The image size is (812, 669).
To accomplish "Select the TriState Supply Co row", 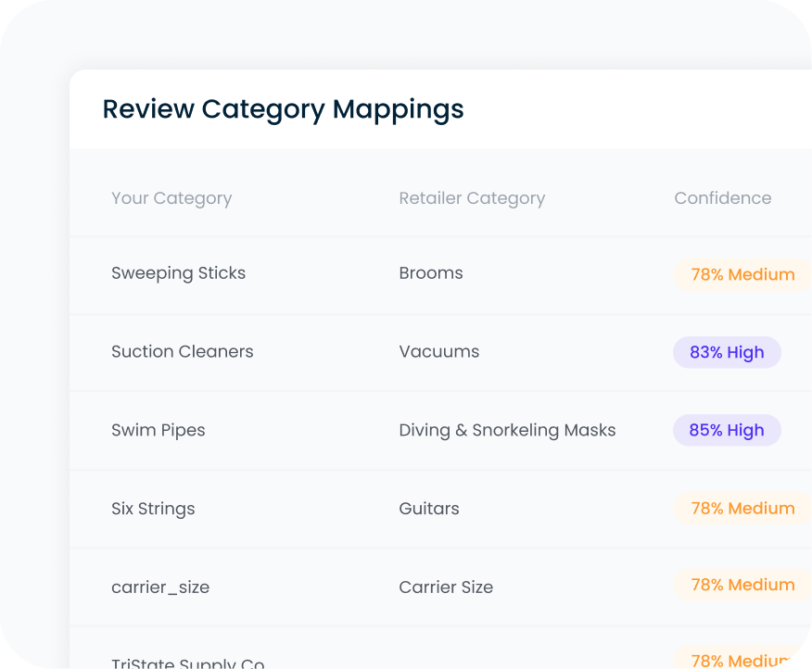I will click(x=187, y=662).
